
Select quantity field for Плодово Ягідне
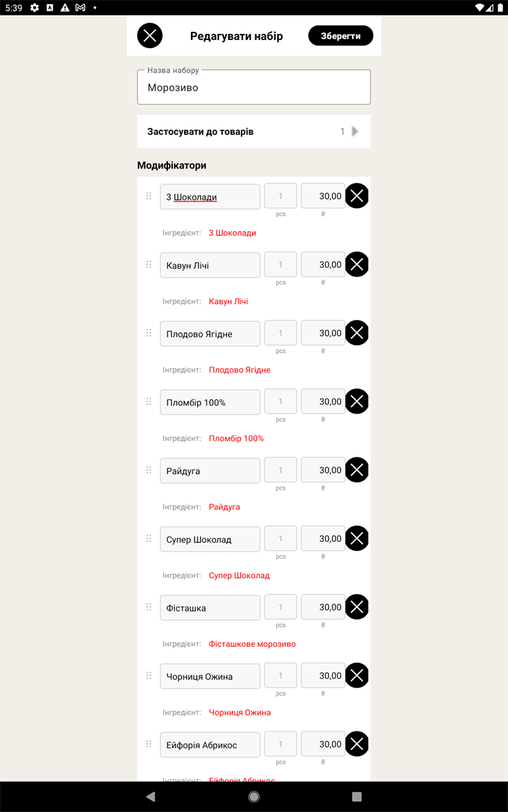click(x=280, y=334)
